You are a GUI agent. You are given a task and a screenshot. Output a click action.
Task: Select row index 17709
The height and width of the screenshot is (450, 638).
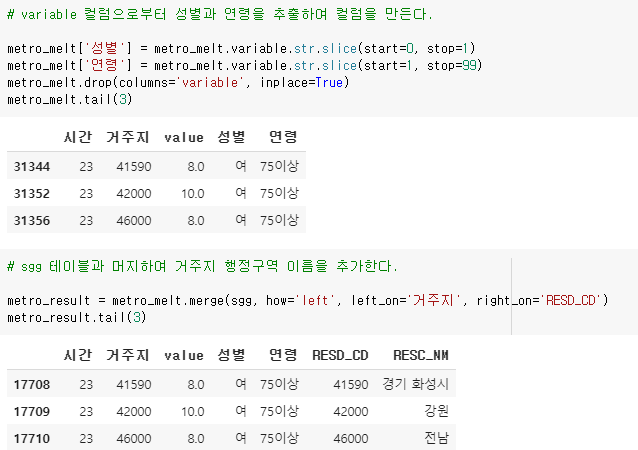pyautogui.click(x=32, y=412)
